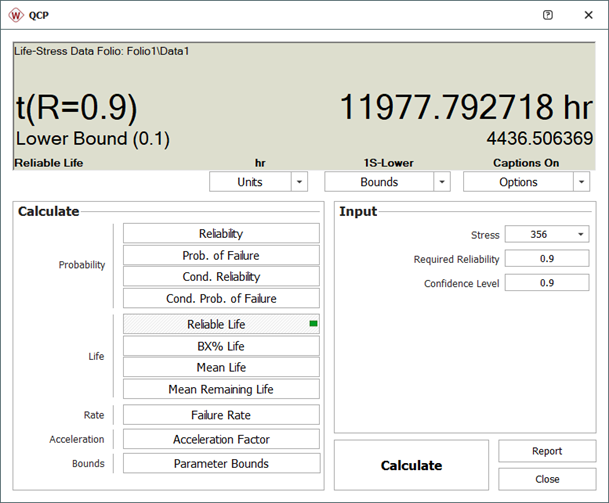Expand the Bounds dropdown arrow
Viewport: 609px width, 503px height.
click(x=442, y=182)
